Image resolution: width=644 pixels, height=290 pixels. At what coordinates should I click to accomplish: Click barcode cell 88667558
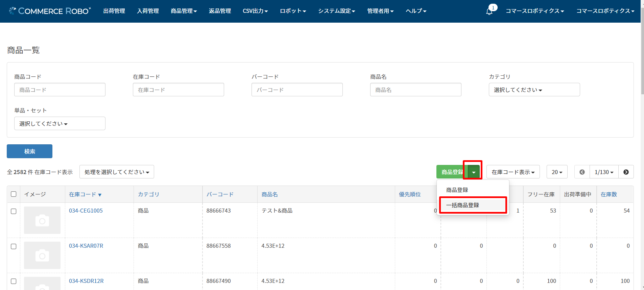click(x=219, y=246)
